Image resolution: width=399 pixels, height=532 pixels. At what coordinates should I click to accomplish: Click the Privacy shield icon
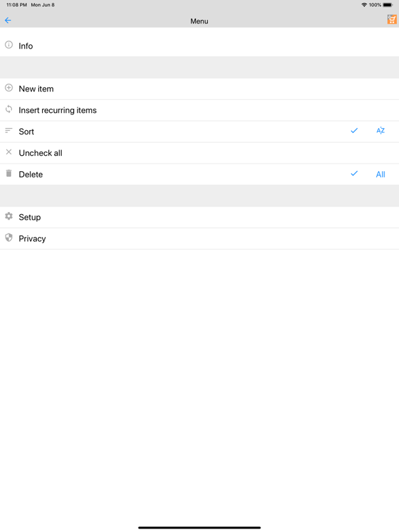tap(9, 238)
